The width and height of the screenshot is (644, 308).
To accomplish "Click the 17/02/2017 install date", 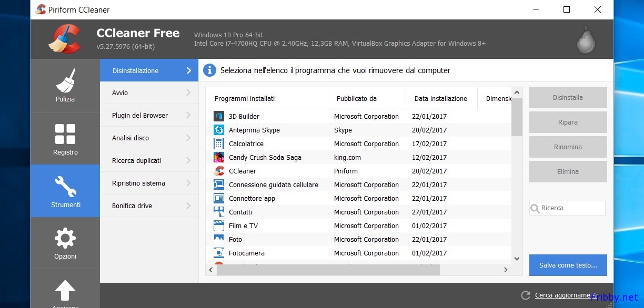I will (429, 143).
